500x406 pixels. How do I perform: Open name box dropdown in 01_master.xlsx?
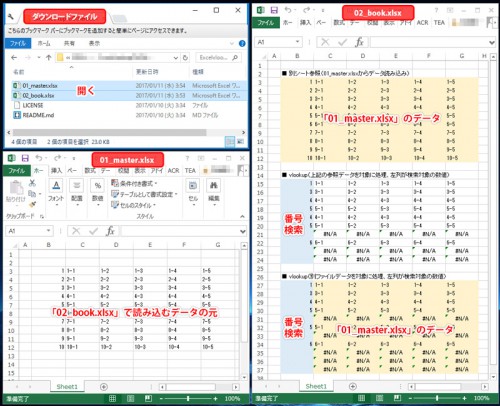click(x=49, y=231)
